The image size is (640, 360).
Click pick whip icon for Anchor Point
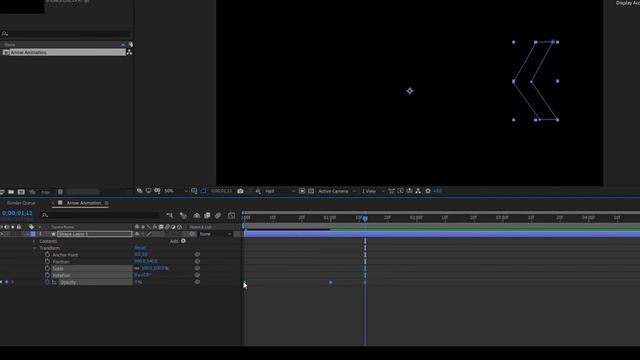[197, 254]
